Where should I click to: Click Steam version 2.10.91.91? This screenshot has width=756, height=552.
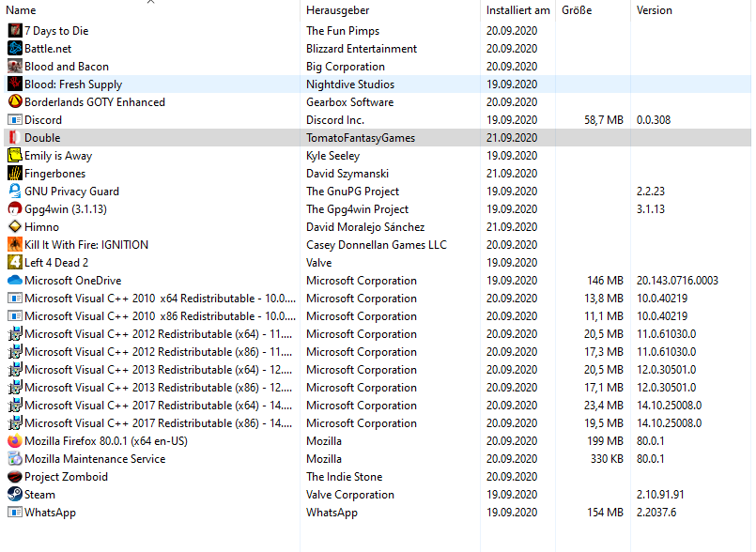click(x=660, y=495)
